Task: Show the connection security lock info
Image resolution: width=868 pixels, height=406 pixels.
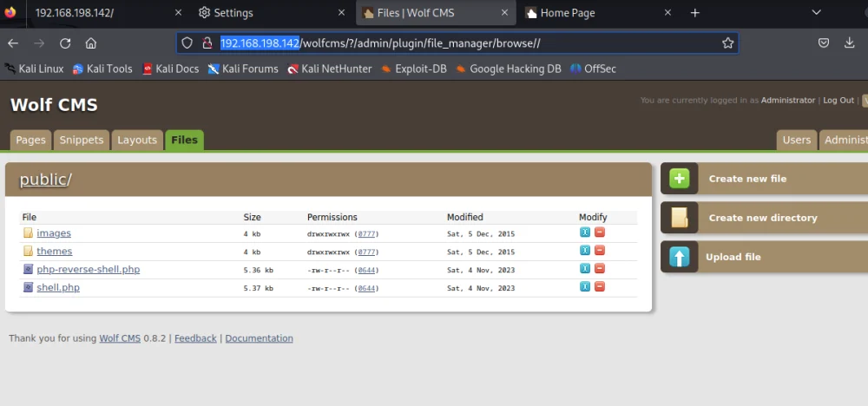Action: pos(207,43)
